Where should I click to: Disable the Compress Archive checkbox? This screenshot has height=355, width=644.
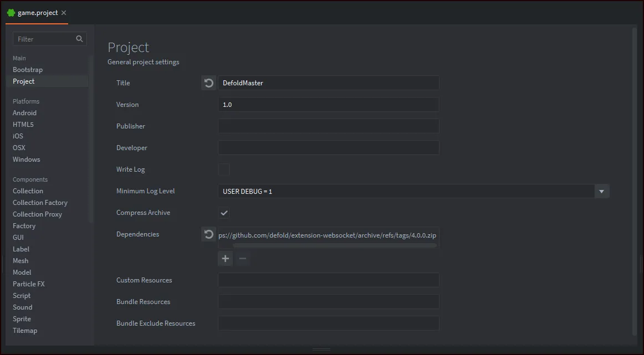pyautogui.click(x=224, y=213)
